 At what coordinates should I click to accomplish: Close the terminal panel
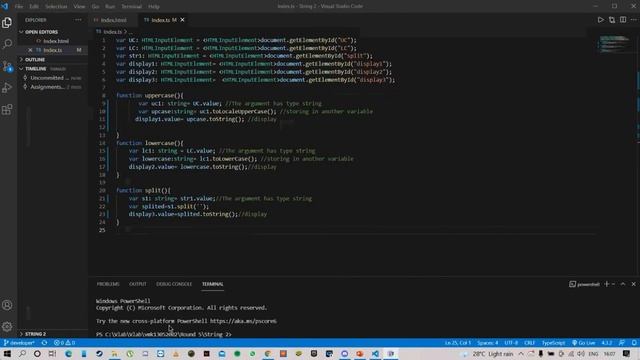(633, 284)
